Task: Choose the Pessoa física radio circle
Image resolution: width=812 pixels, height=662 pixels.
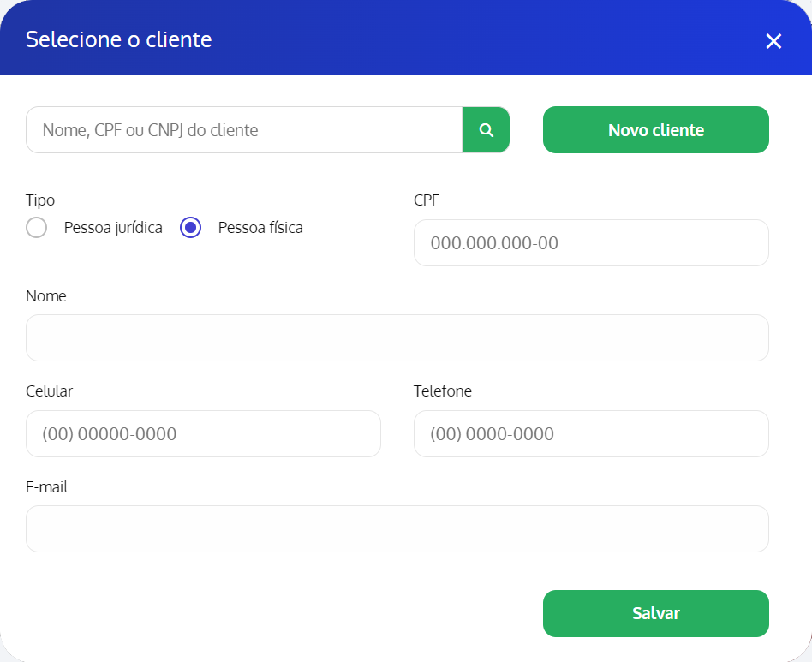Action: [190, 228]
